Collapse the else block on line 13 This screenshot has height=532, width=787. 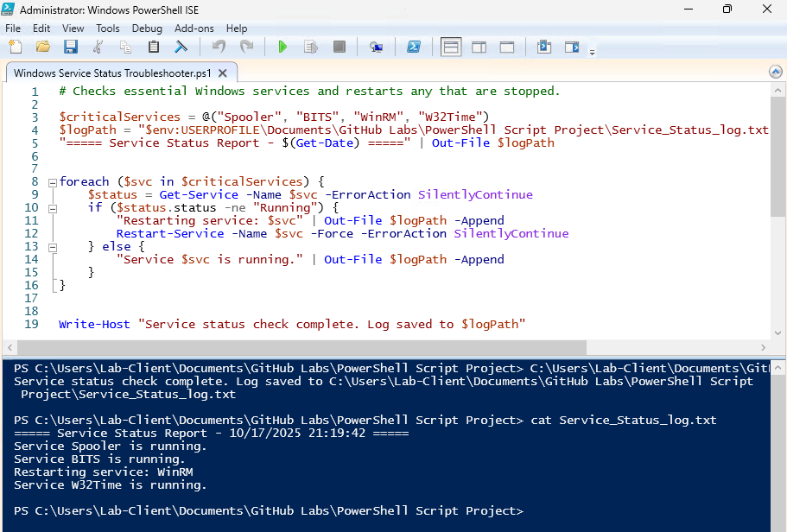tap(54, 246)
